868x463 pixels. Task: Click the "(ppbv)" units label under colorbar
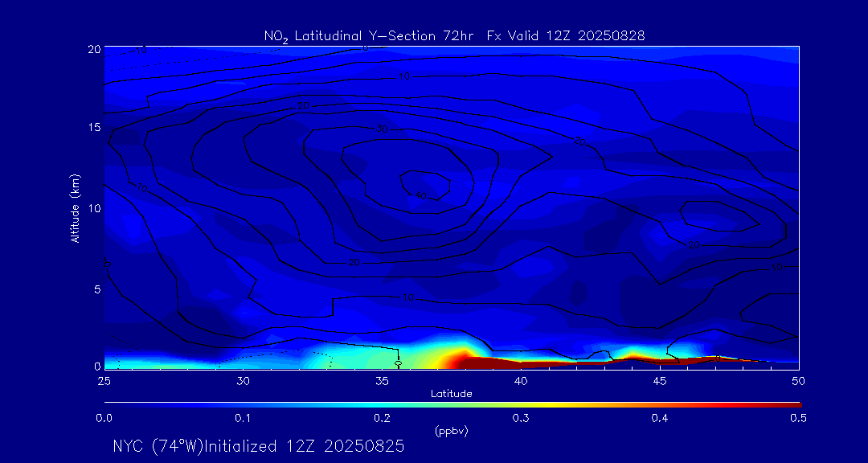pos(451,430)
